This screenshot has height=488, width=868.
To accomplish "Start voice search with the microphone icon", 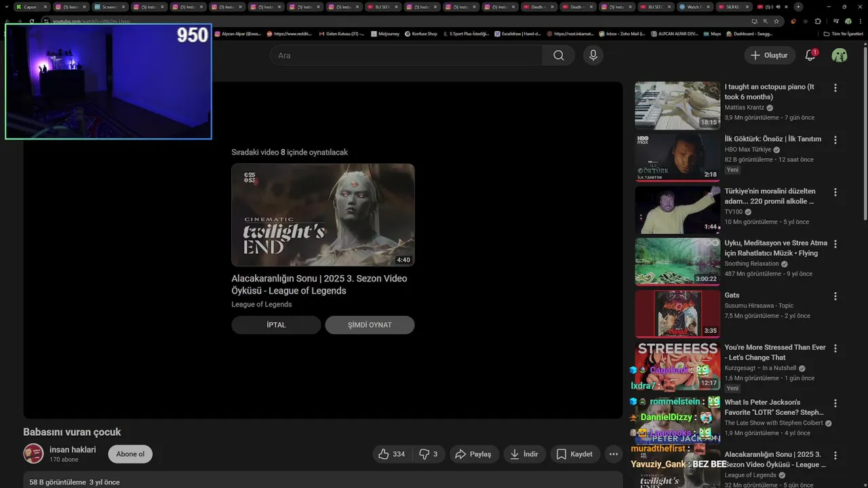I will pyautogui.click(x=593, y=56).
